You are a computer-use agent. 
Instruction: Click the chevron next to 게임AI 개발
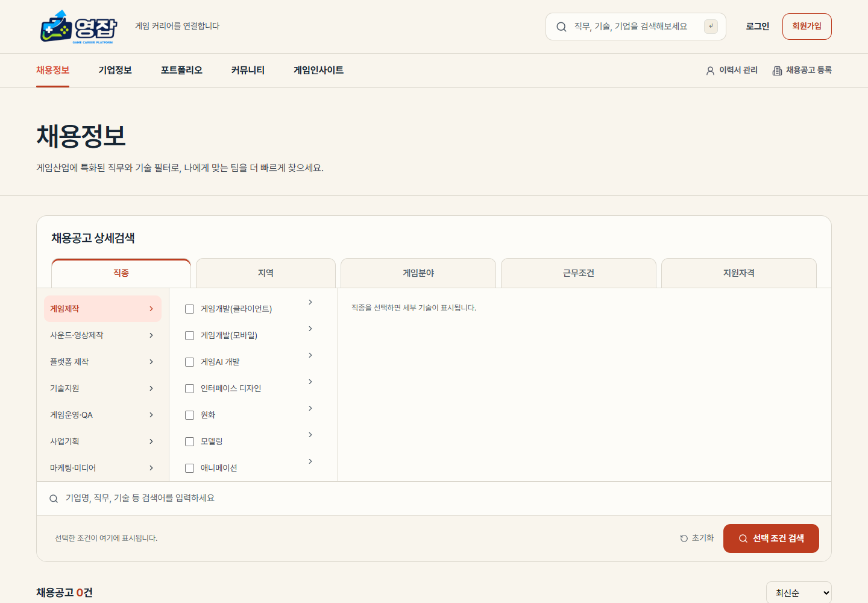pos(310,355)
